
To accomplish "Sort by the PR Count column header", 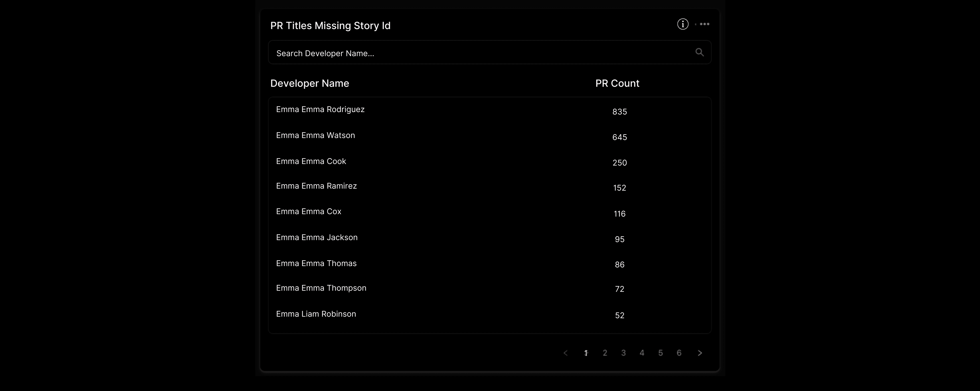I will 617,83.
